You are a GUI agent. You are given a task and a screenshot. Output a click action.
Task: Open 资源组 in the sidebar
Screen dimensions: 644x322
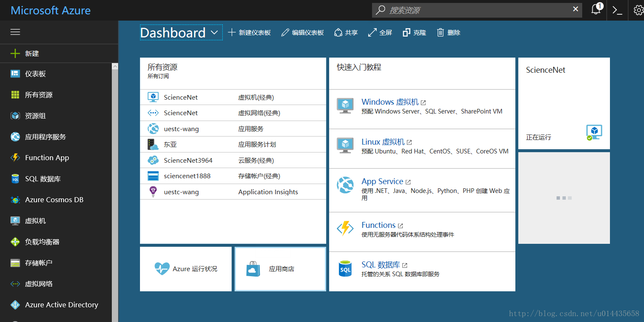click(x=56, y=116)
